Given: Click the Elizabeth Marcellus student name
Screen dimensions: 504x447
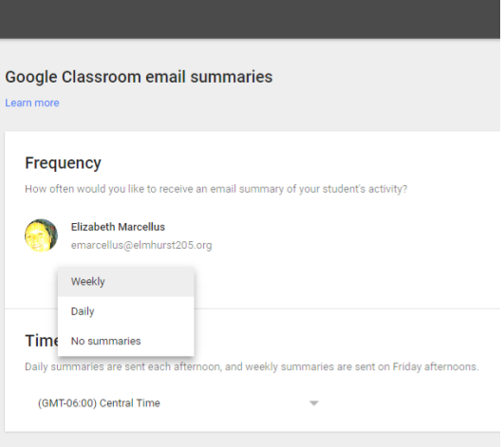Looking at the screenshot, I should (x=118, y=227).
